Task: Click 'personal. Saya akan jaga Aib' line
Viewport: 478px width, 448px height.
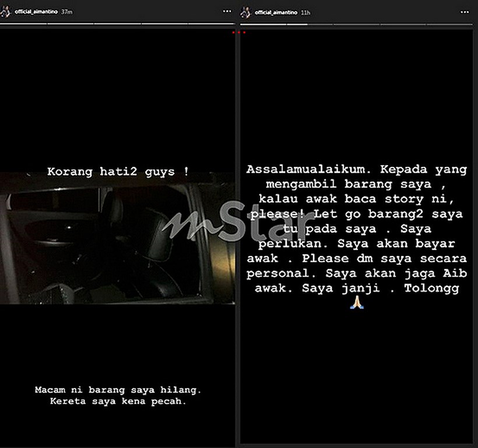Action: pyautogui.click(x=356, y=273)
